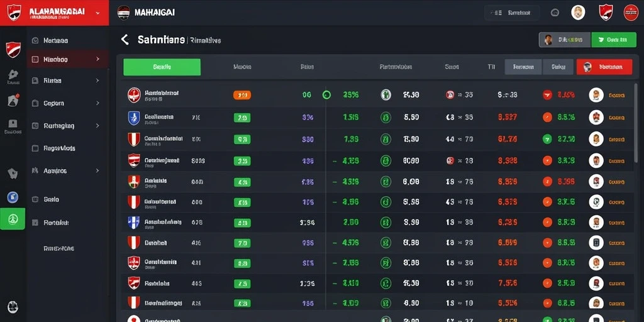
Task: Click the orange badge in the first table row
Action: (242, 96)
